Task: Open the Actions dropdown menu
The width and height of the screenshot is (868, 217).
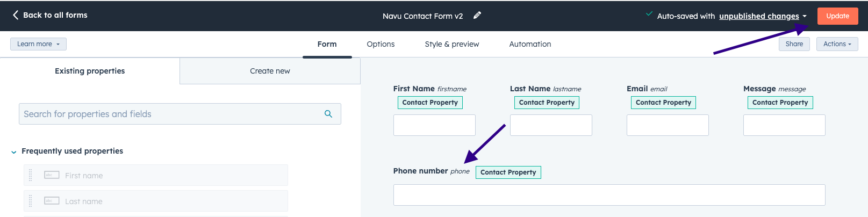Action: [x=837, y=44]
